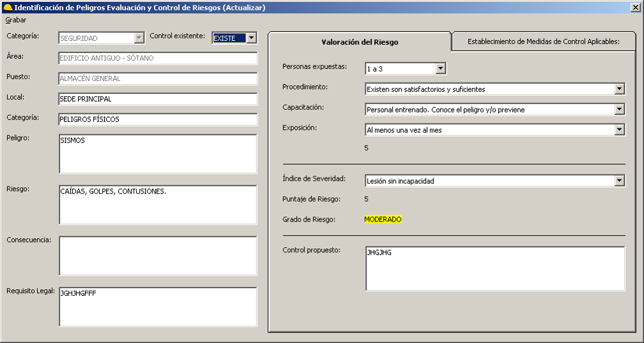Viewport: 644px width, 343px height.
Task: Open the Personas expuestas dropdown
Action: point(440,68)
